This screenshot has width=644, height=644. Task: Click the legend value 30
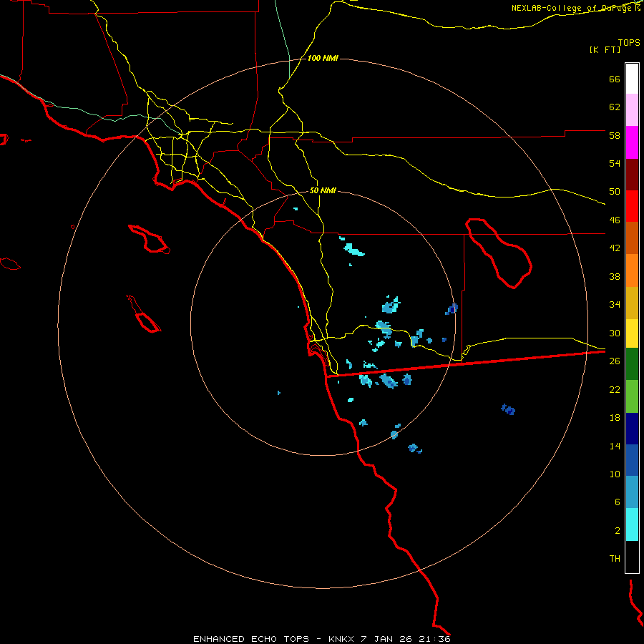(615, 333)
